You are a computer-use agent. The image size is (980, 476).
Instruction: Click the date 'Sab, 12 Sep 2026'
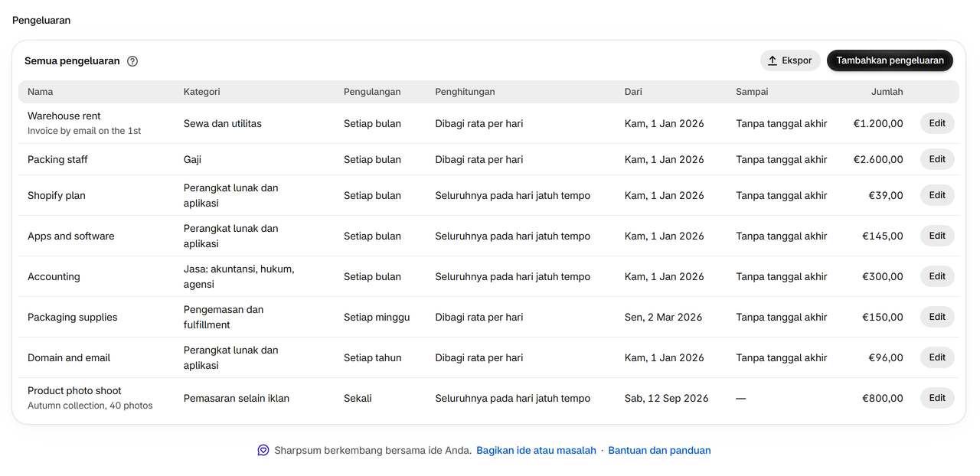point(667,399)
